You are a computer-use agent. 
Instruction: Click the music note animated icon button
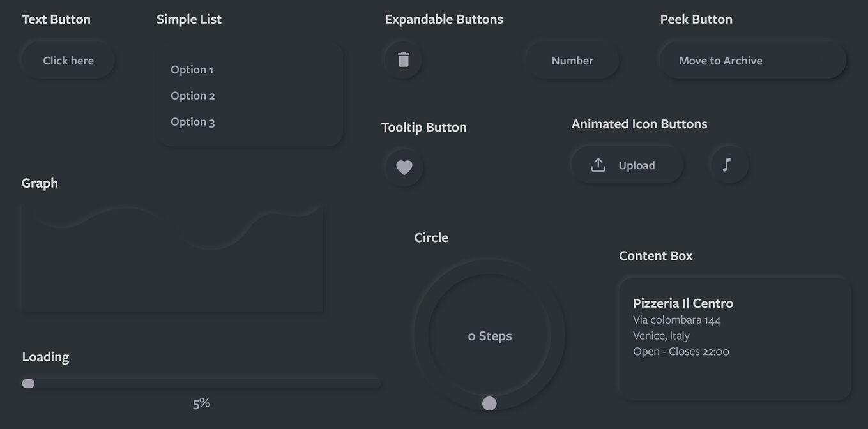(x=728, y=164)
